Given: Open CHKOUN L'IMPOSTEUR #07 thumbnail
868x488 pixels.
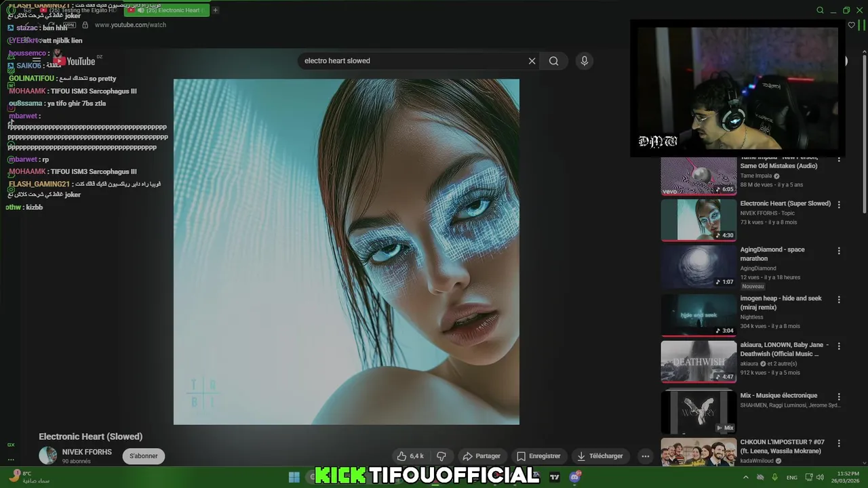Looking at the screenshot, I should (x=698, y=452).
